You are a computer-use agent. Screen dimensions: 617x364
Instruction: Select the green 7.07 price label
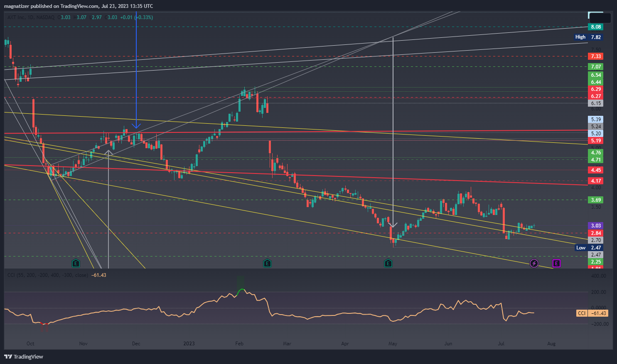596,67
